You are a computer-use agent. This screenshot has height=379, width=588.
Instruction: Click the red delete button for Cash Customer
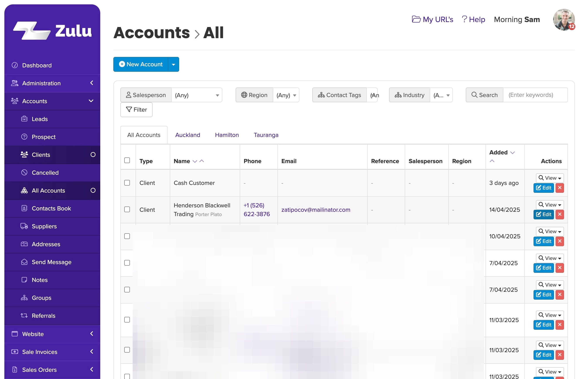[559, 188]
